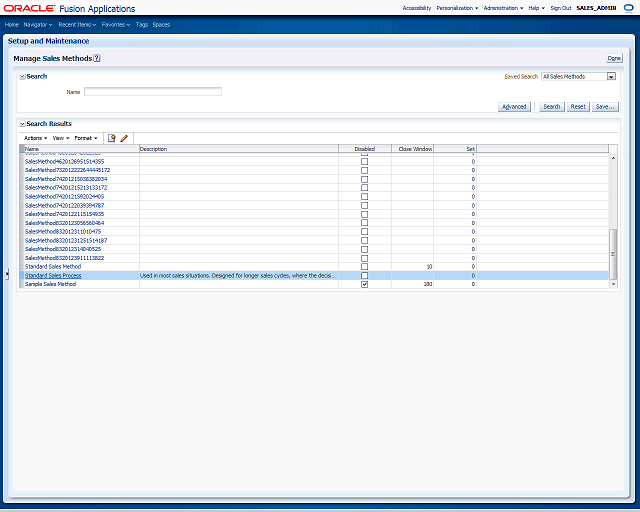This screenshot has width=640, height=512.
Task: Open the Standard Sales Process link
Action: tap(53, 276)
